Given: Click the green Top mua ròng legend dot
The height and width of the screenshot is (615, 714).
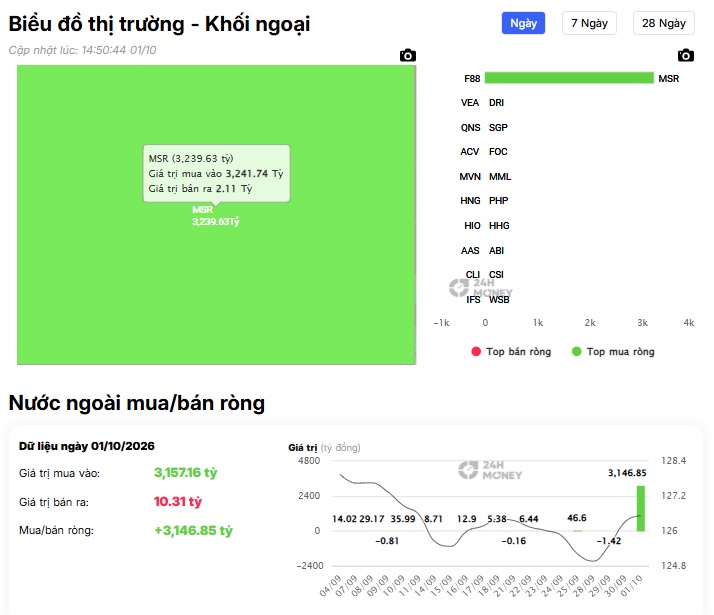Looking at the screenshot, I should click(x=576, y=351).
